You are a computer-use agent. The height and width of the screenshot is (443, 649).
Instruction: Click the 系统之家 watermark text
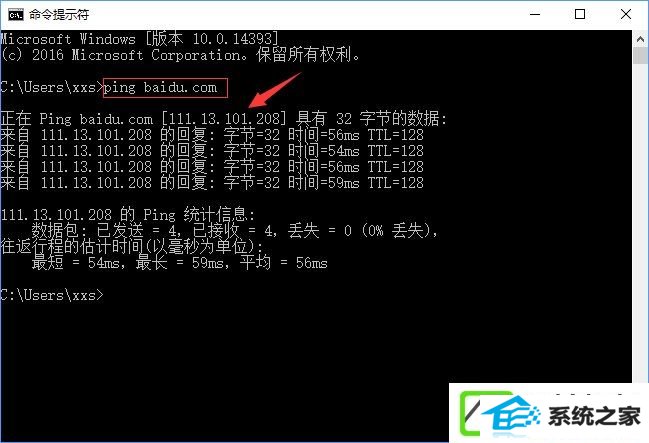click(x=594, y=416)
